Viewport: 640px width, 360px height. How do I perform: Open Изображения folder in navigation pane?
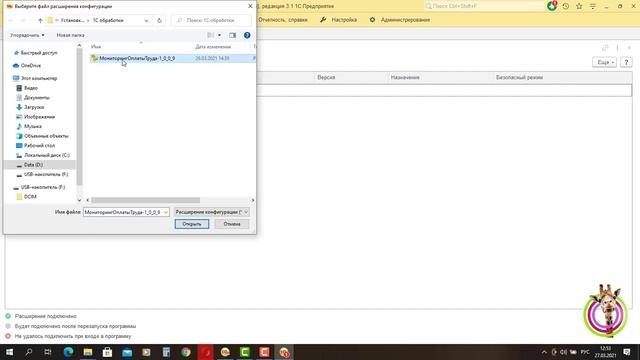coord(39,117)
